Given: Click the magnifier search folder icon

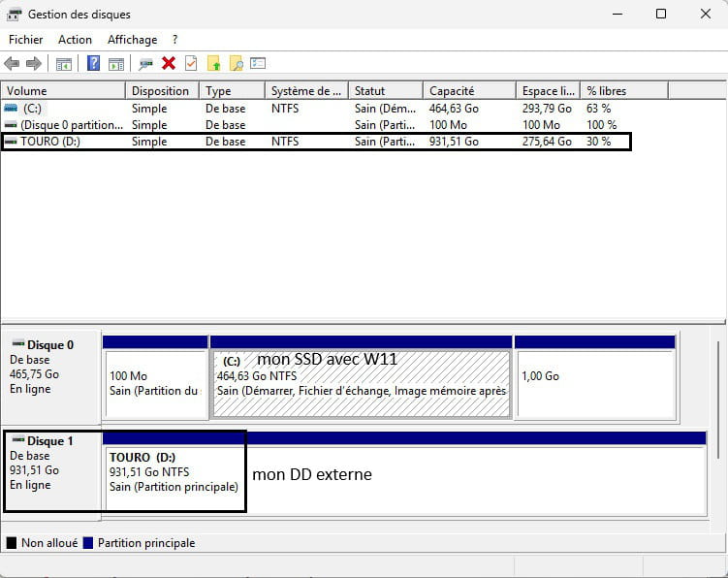Looking at the screenshot, I should (236, 64).
